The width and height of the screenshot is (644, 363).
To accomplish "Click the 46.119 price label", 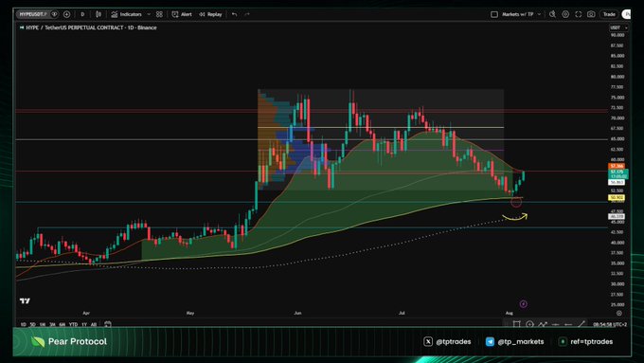I will click(x=617, y=216).
